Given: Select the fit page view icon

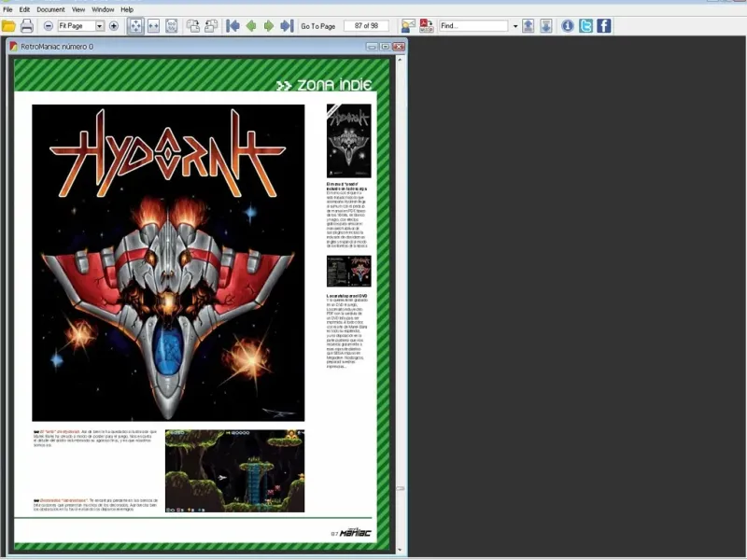Looking at the screenshot, I should click(x=135, y=26).
